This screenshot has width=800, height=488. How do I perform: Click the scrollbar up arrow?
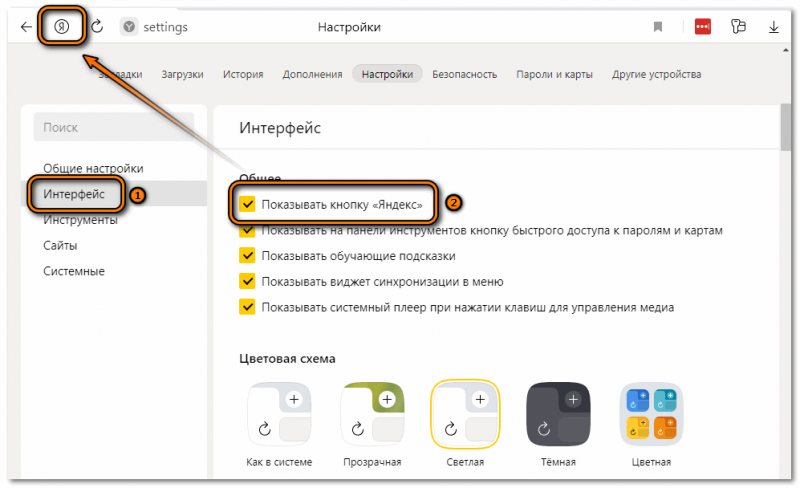tap(785, 50)
